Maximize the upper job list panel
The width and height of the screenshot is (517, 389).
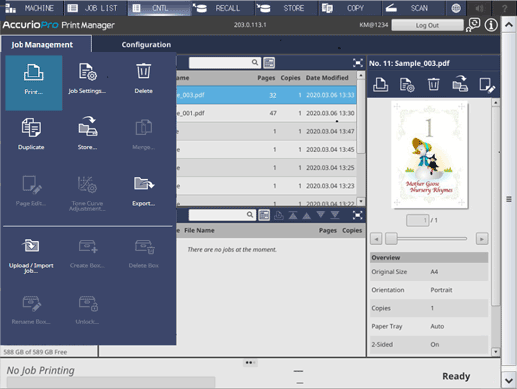[358, 63]
